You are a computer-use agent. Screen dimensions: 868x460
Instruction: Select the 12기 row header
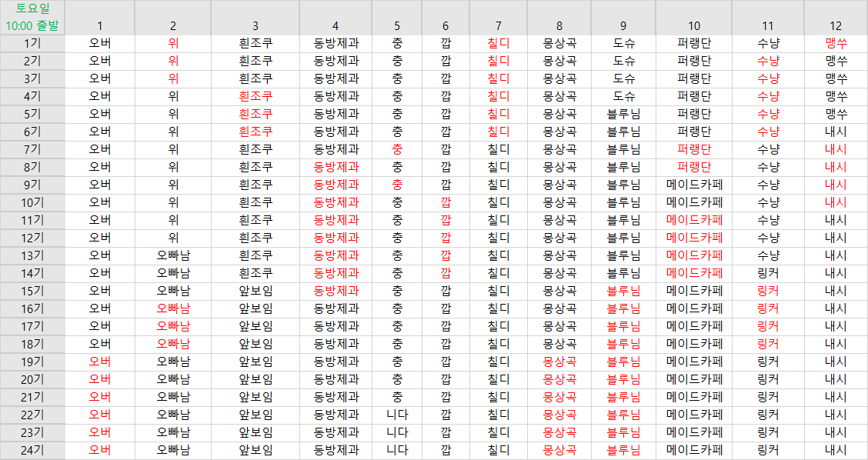tap(32, 238)
